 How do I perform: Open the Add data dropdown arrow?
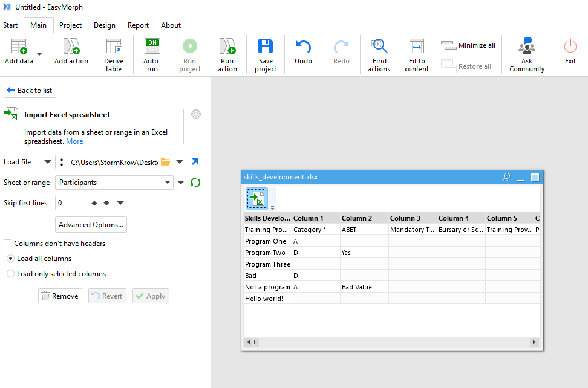39,54
